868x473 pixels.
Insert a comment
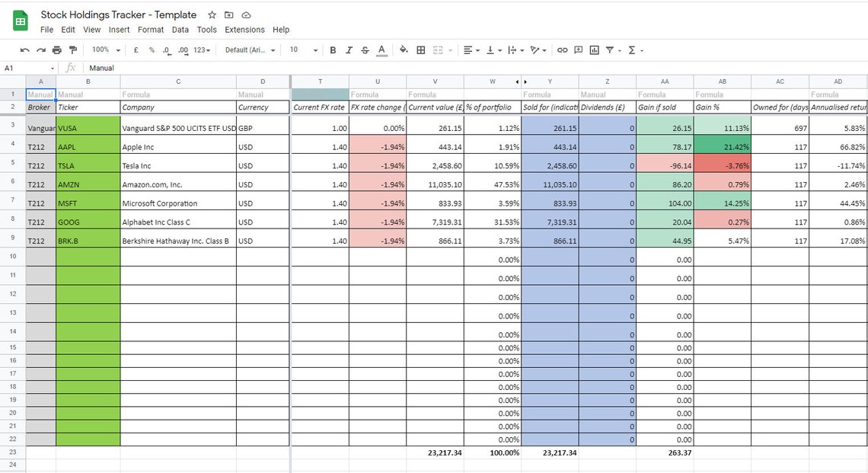click(579, 50)
